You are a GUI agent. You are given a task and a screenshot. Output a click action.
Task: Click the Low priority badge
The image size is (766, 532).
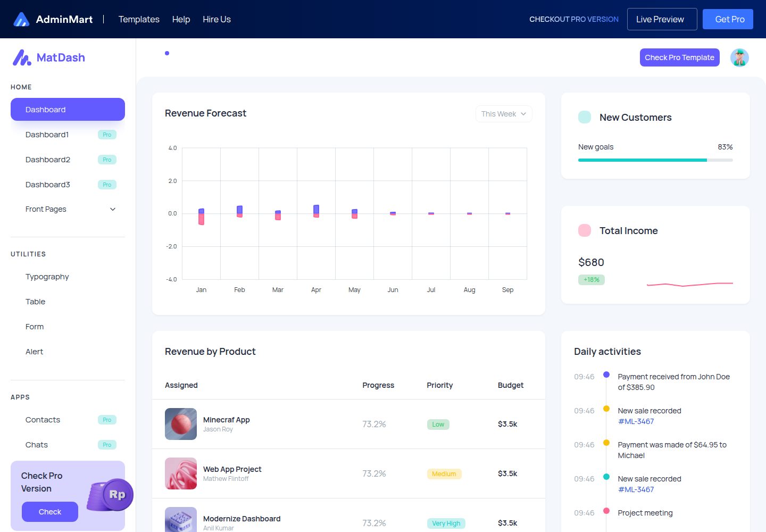(438, 424)
